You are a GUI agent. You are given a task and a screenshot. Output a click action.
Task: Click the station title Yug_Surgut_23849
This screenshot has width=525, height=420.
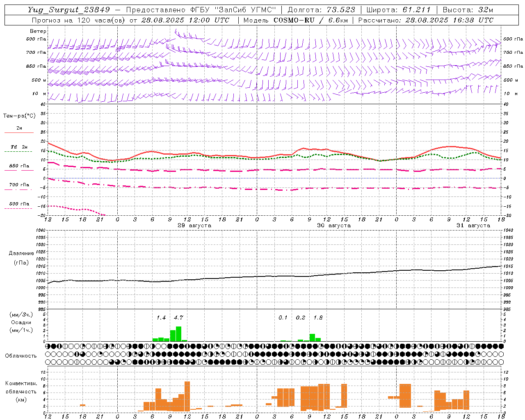[x=69, y=10]
